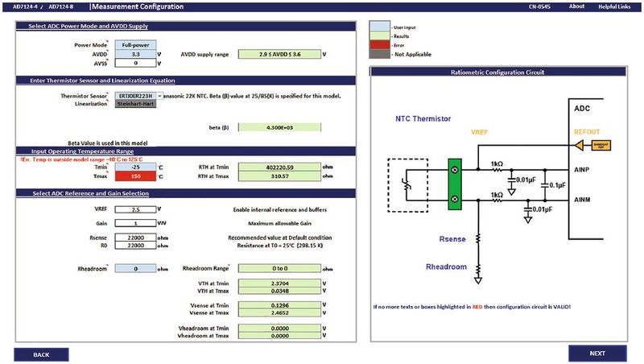Click Vsense at Tmax value 2.4652
The image size is (644, 364).
point(279,312)
